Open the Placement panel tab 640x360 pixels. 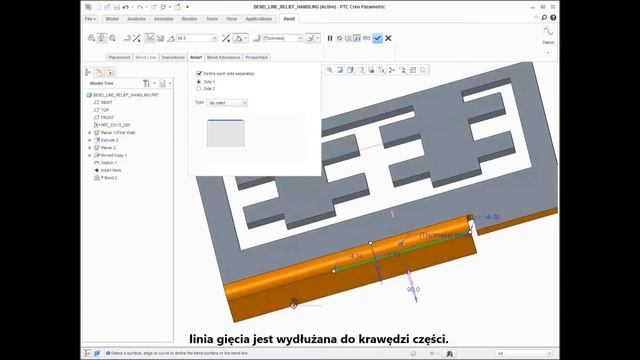coord(119,58)
